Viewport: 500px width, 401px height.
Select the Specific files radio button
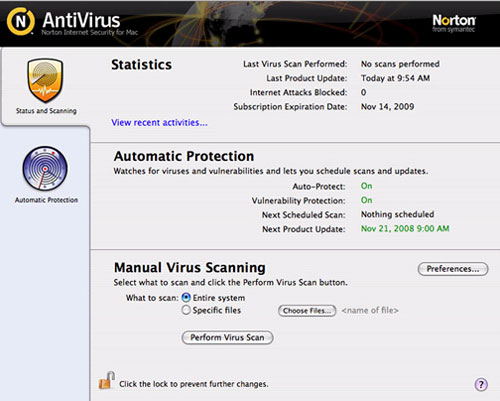click(x=186, y=310)
